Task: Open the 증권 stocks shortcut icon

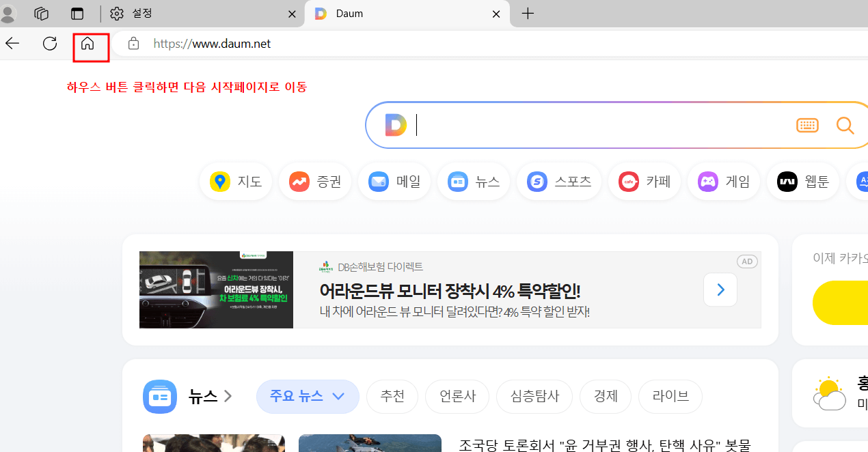Action: (299, 181)
